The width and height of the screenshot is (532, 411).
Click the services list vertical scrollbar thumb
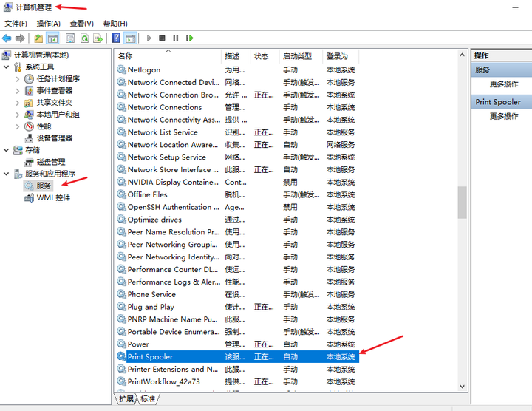pyautogui.click(x=463, y=202)
